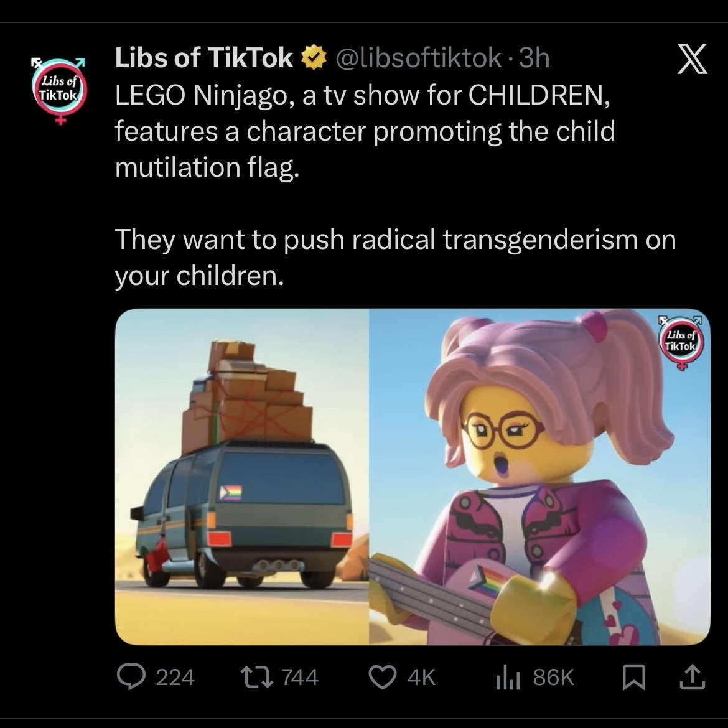Click the X logo at top right
This screenshot has width=728, height=728.
(692, 59)
